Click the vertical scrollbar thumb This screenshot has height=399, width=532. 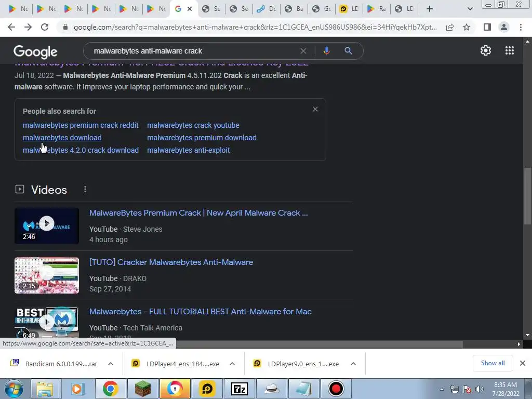pos(527,196)
